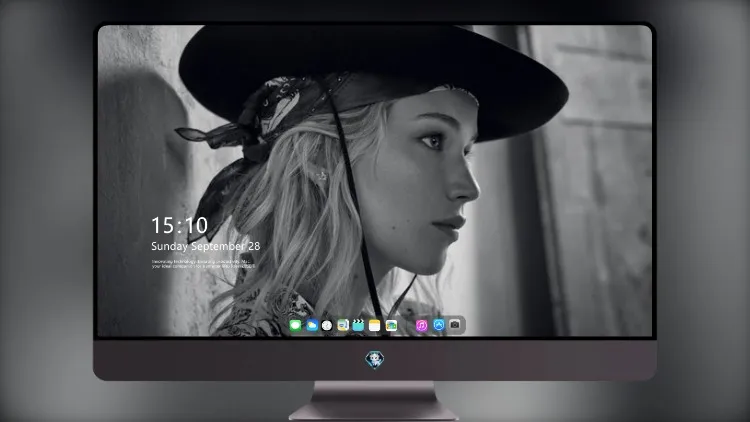
Task: Click the logo badge on monitor chin
Action: (375, 360)
